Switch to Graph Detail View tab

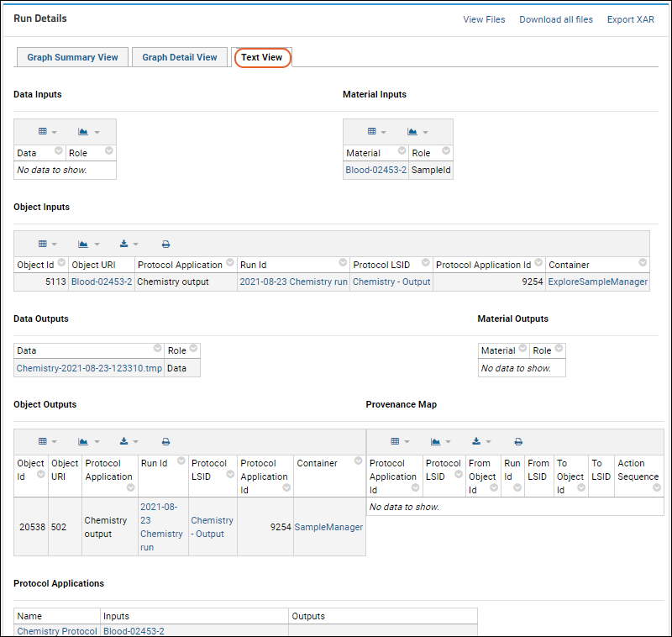coord(180,57)
